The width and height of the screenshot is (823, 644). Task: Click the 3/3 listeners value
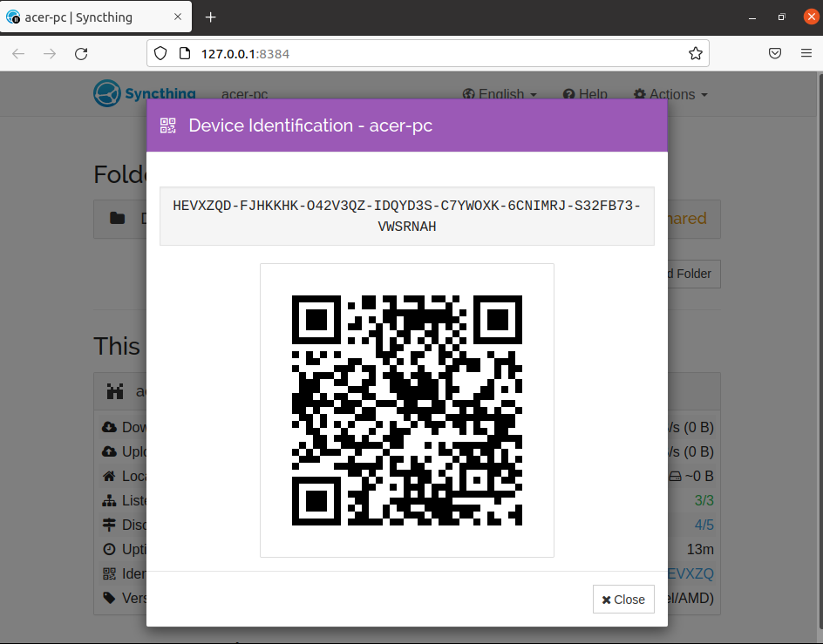click(704, 501)
